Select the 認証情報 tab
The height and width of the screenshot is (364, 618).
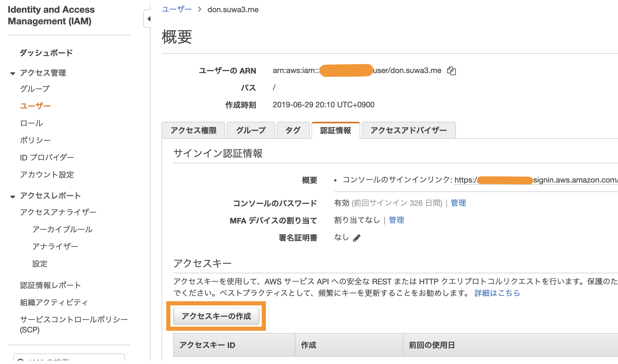(336, 130)
